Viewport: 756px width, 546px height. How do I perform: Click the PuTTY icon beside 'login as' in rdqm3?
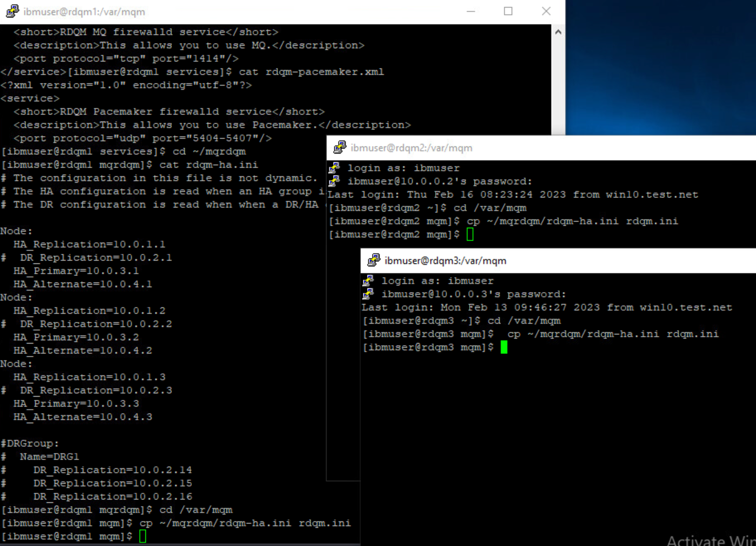[368, 281]
